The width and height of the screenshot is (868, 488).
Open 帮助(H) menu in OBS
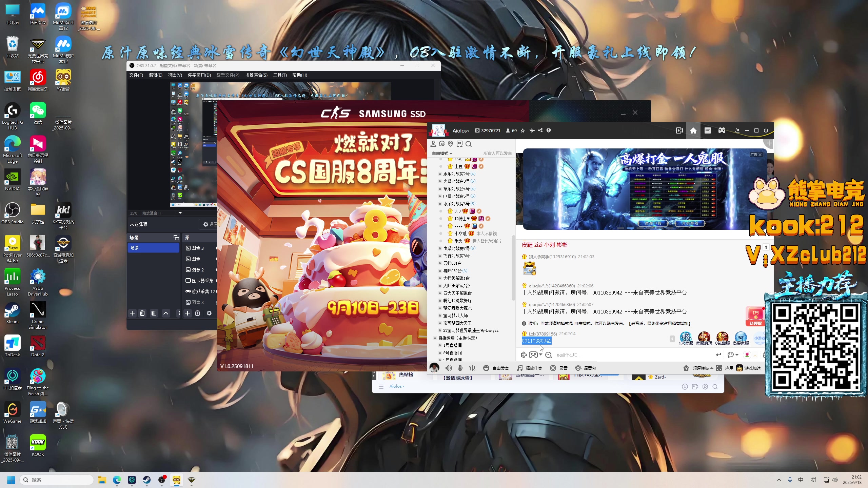pos(300,75)
